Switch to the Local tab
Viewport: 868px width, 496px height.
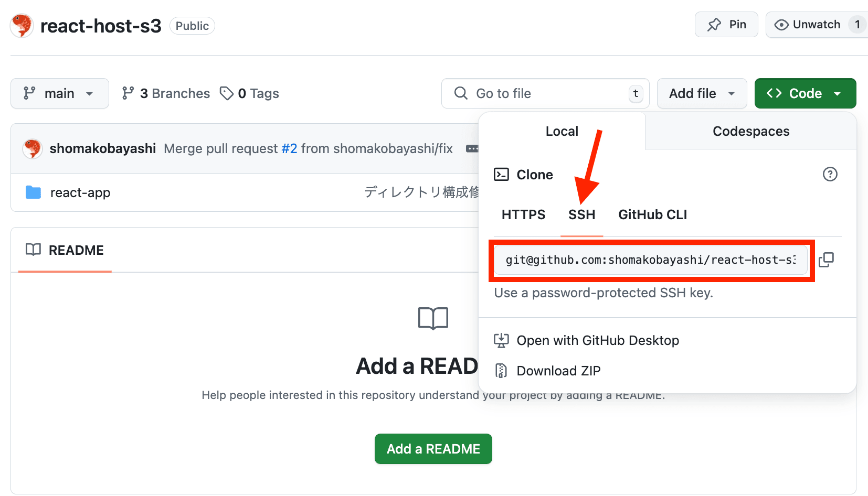coord(562,131)
